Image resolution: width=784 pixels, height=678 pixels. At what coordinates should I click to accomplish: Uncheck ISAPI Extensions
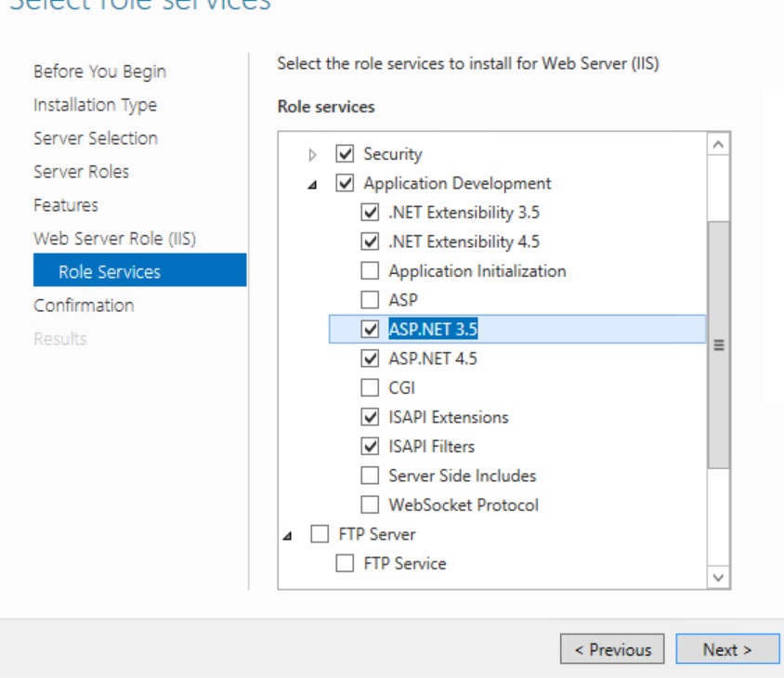point(370,416)
